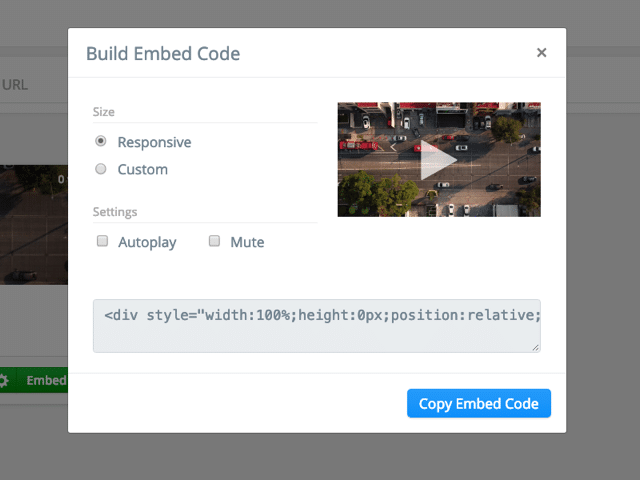Click the Autoplay label text
The width and height of the screenshot is (640, 480).
click(148, 242)
